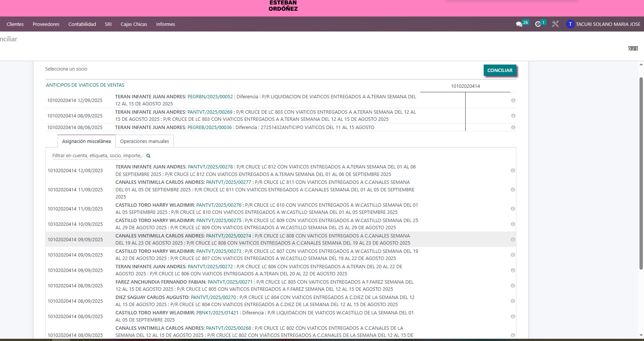Click the debug tools wrench icon
644x341 pixels.
[x=555, y=24]
